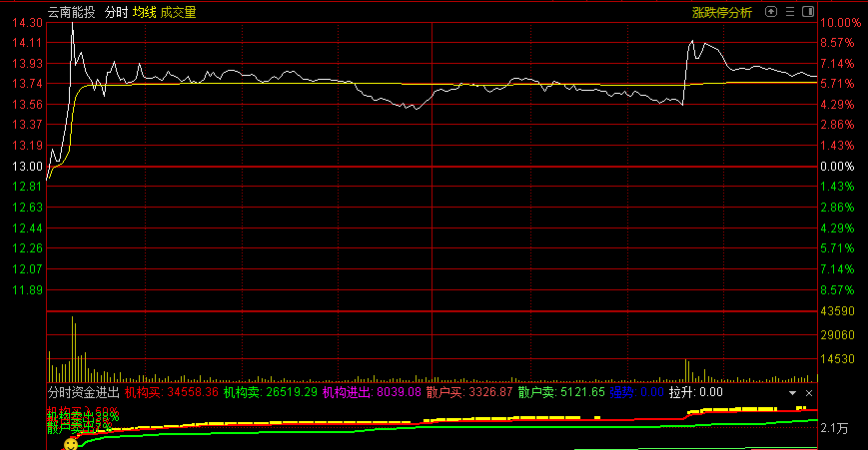Click the 13.00 baseline price label
868x450 pixels.
coord(28,167)
